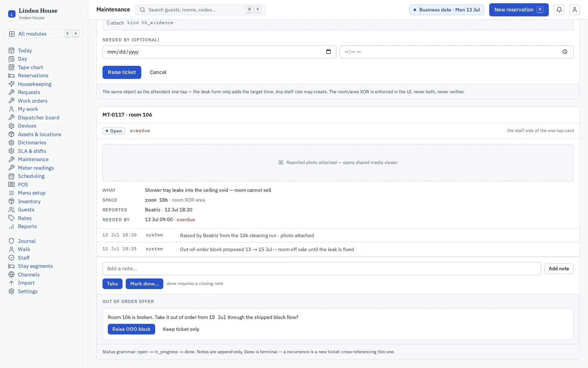Open the notifications bell
The height and width of the screenshot is (368, 588).
(559, 10)
